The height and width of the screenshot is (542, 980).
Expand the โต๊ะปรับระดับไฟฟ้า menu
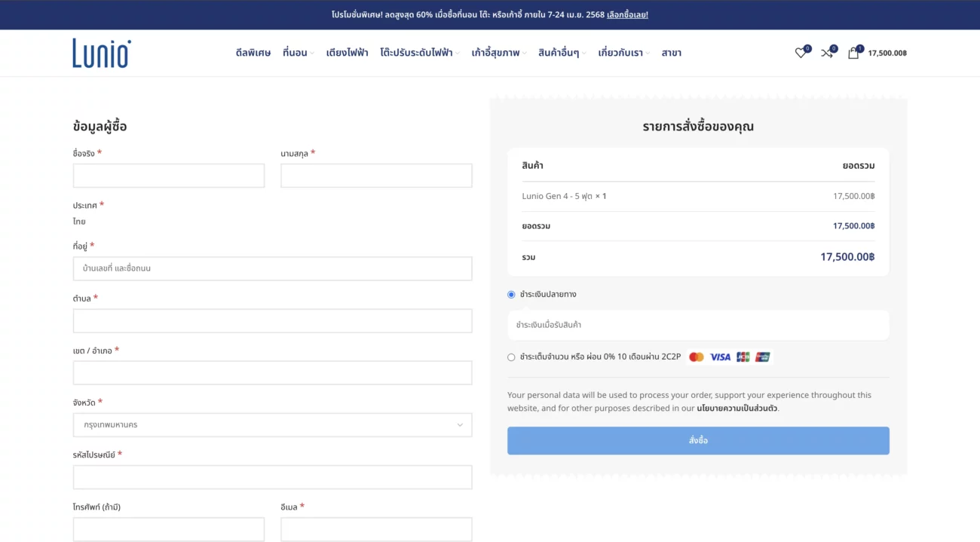point(420,53)
